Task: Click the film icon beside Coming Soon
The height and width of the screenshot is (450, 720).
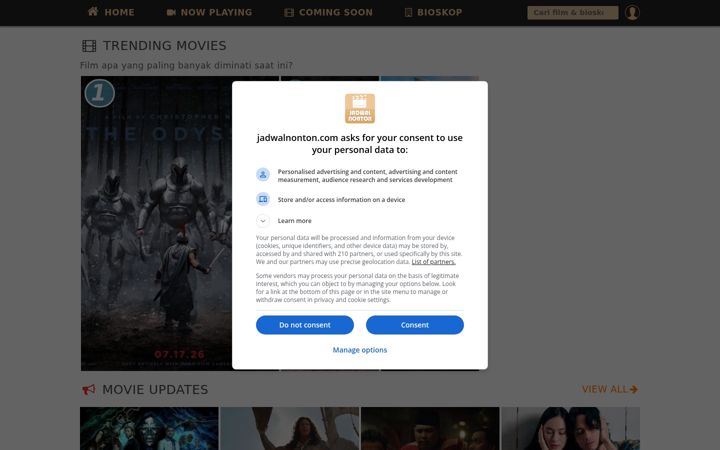Action: click(289, 12)
